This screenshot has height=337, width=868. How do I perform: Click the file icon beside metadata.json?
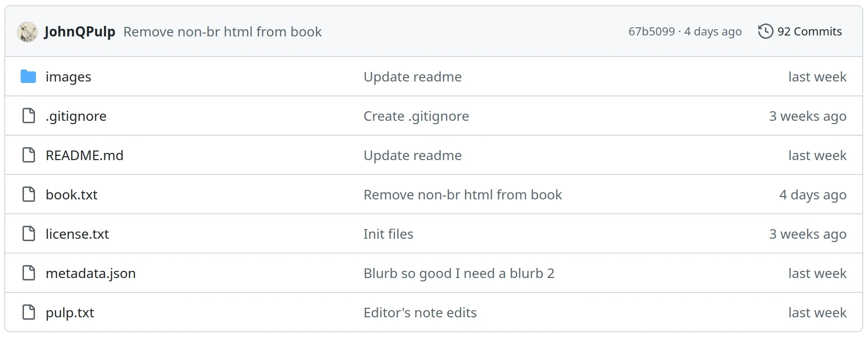tap(28, 273)
